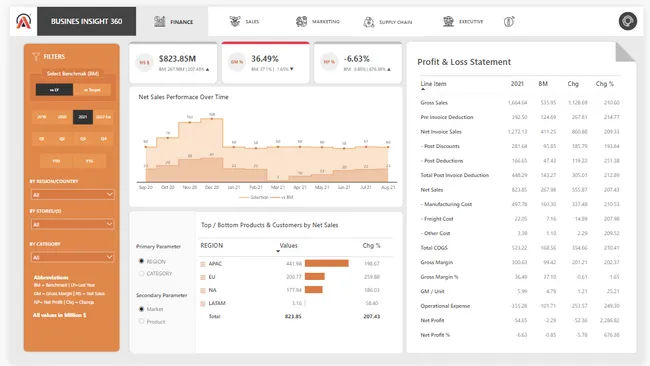Click the Dec 20 chart data point
The height and width of the screenshot is (366, 650).
[x=212, y=119]
